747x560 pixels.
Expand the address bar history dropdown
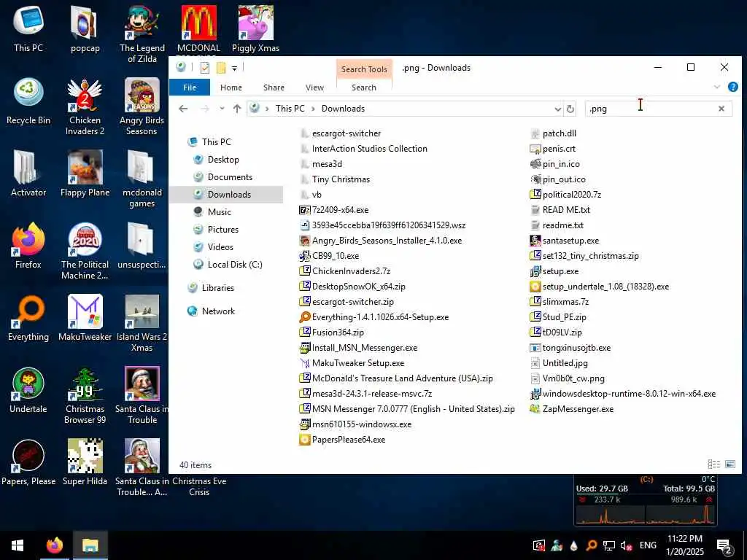(558, 109)
